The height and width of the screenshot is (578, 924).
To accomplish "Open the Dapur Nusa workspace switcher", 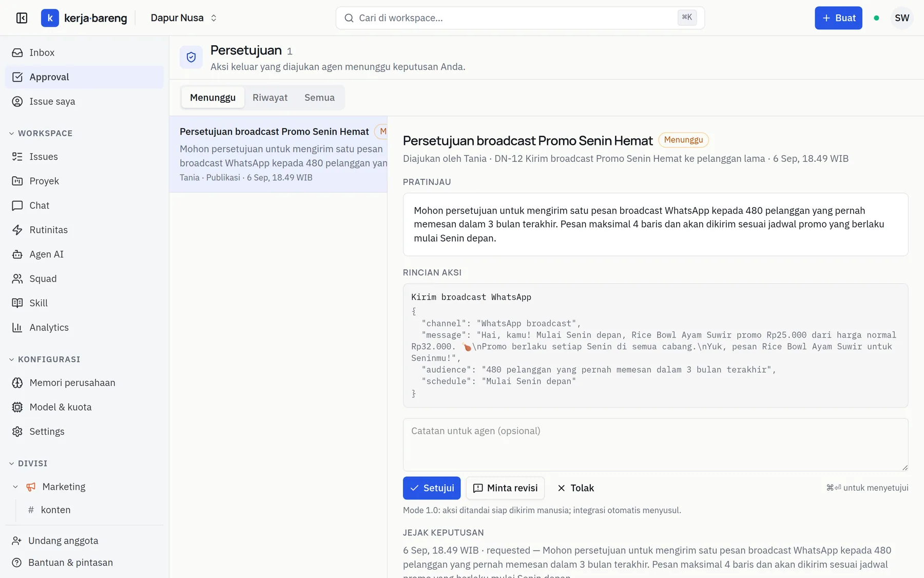I will point(184,18).
